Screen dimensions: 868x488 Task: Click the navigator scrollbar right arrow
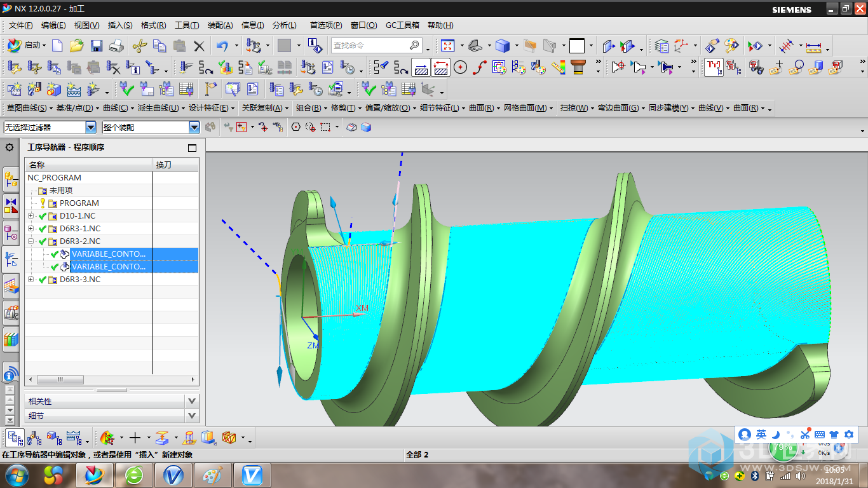click(x=194, y=379)
